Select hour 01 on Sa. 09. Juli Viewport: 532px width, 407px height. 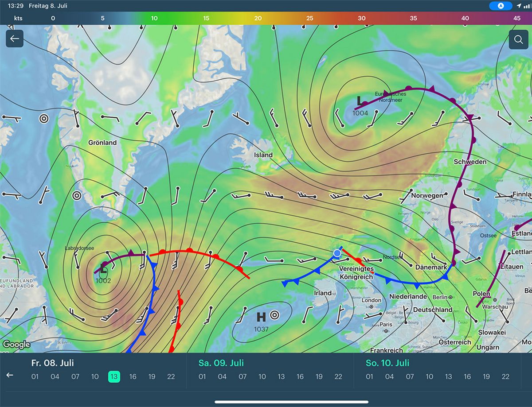[202, 376]
